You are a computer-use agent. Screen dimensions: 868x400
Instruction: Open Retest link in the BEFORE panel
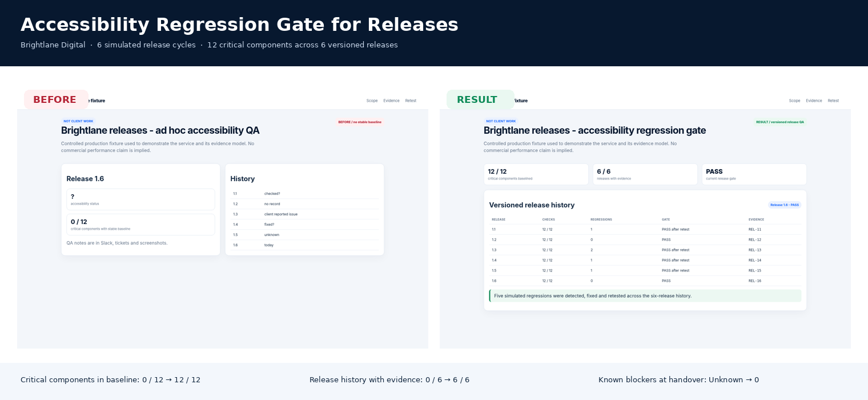click(411, 101)
